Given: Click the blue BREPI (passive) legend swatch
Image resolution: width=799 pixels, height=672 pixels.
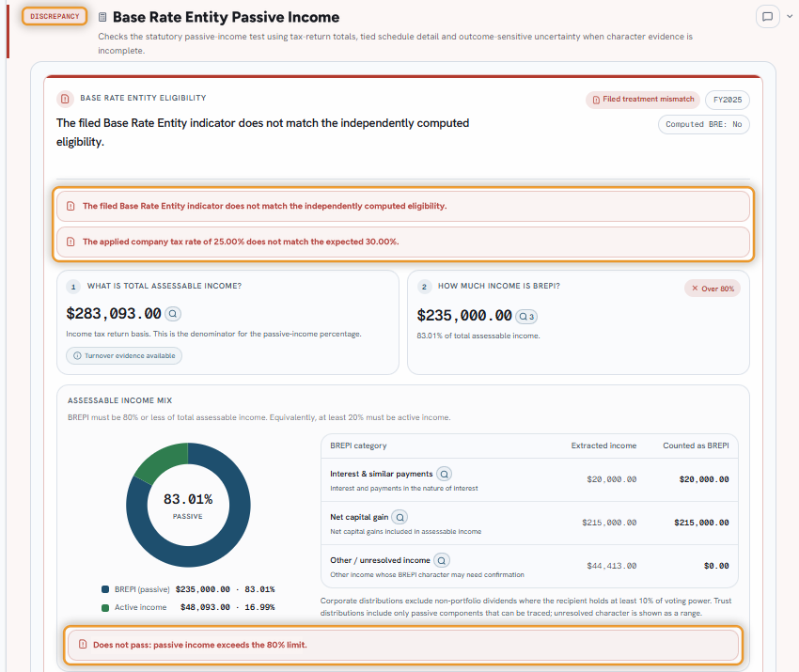Looking at the screenshot, I should click(105, 589).
